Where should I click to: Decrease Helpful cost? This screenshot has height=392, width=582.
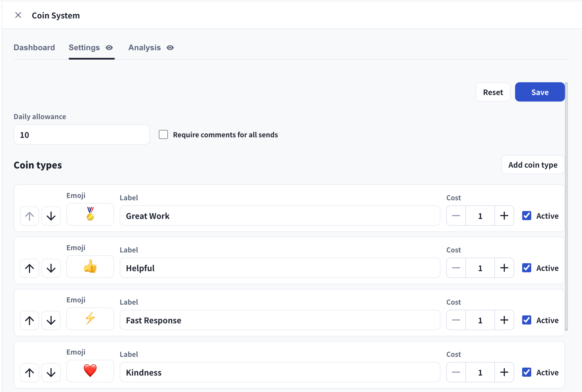[456, 268]
